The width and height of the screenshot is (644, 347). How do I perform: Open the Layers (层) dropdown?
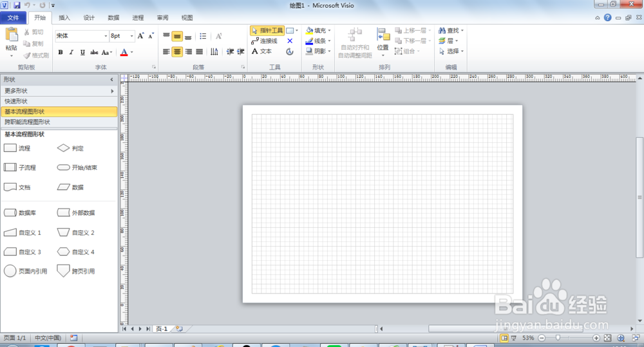(448, 41)
